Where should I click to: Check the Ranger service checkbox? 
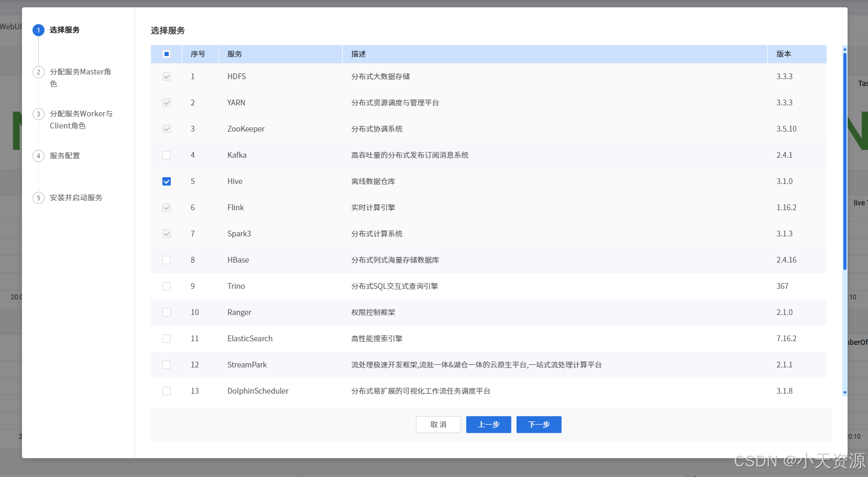coord(167,312)
